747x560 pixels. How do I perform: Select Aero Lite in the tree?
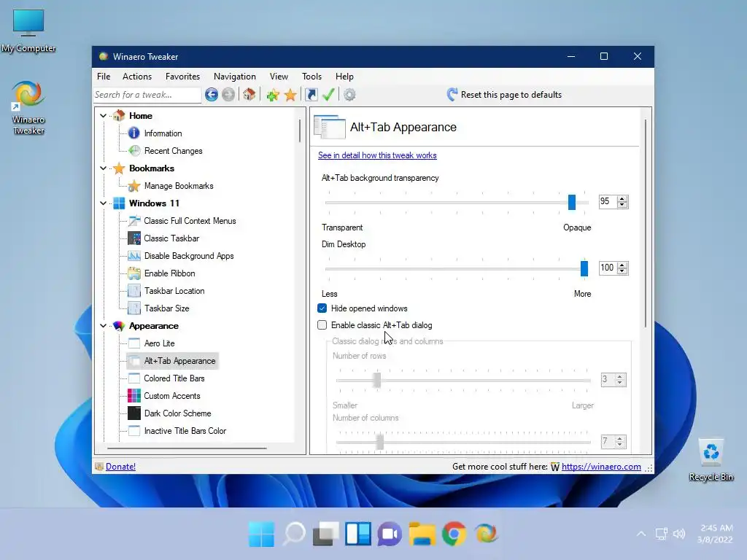(x=160, y=343)
